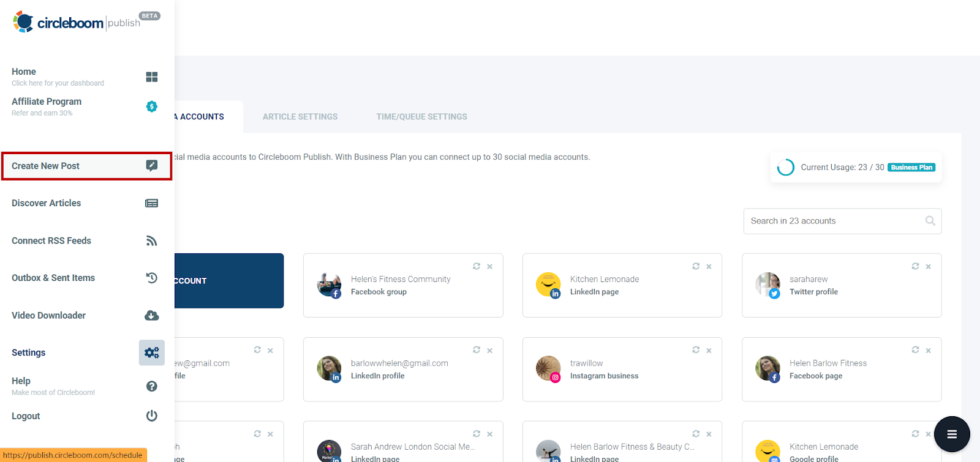Switch to the Accounts tab
The height and width of the screenshot is (462, 980).
coord(208,117)
